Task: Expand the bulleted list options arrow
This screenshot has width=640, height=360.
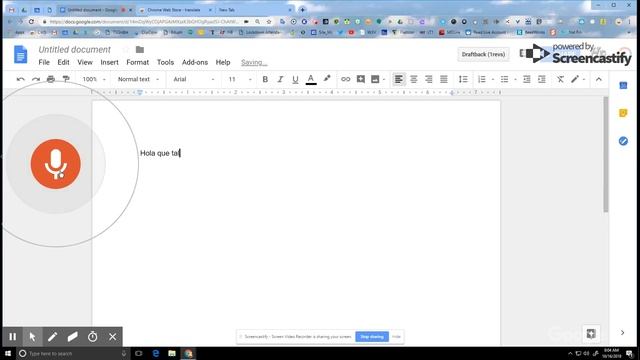Action: [515, 80]
